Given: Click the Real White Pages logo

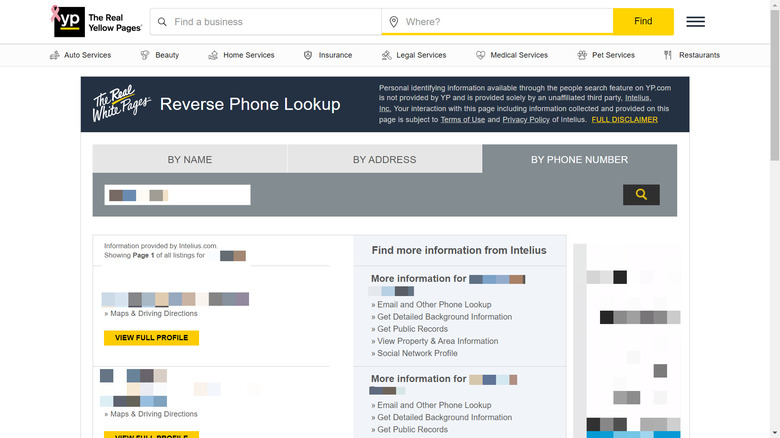Looking at the screenshot, I should [x=121, y=104].
